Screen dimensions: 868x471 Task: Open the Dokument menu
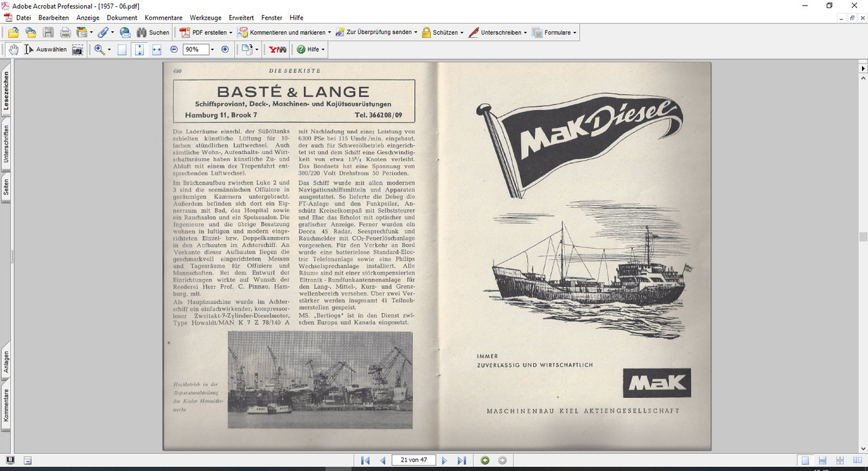[x=122, y=18]
